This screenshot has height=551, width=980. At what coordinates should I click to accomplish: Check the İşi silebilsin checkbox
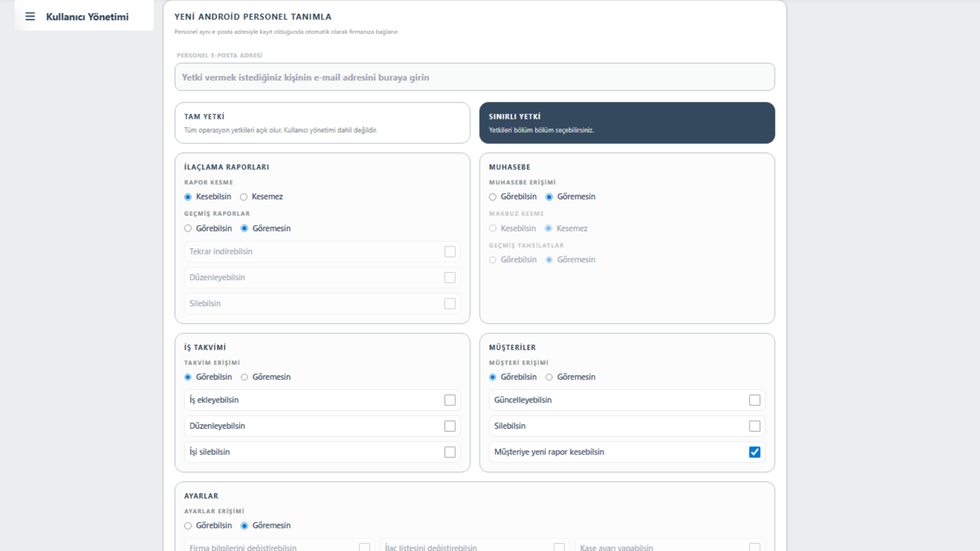pyautogui.click(x=450, y=452)
